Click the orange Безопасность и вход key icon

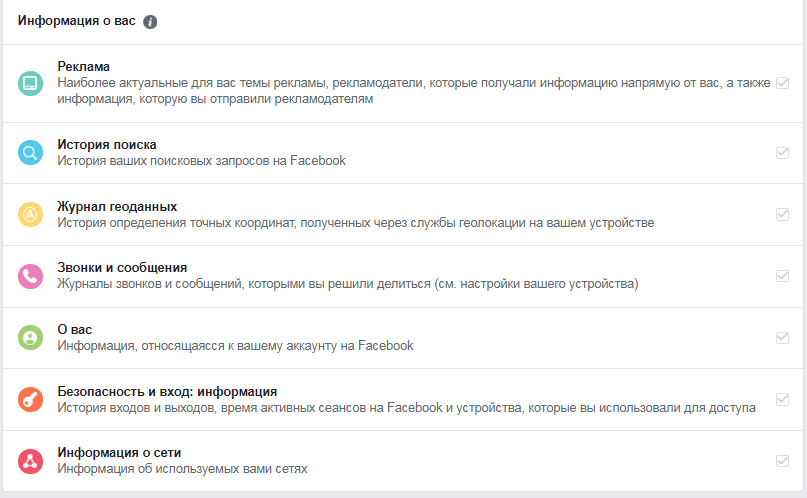coord(30,400)
